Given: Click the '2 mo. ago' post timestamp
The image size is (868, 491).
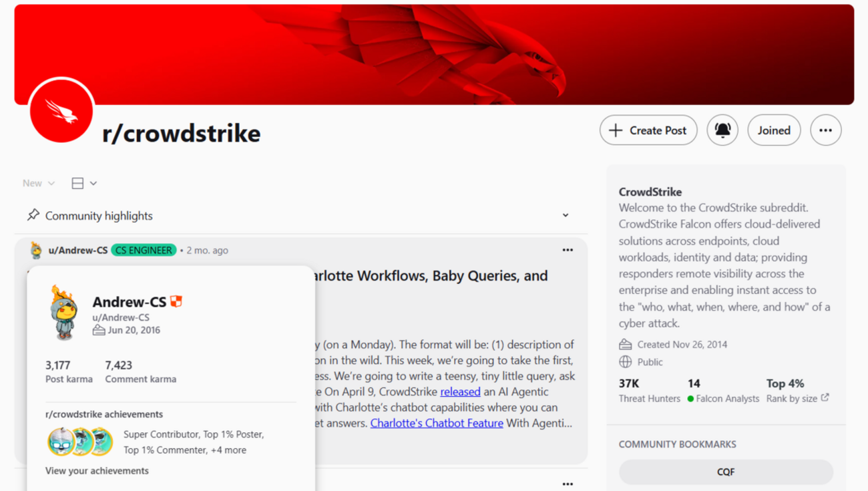Looking at the screenshot, I should point(208,251).
